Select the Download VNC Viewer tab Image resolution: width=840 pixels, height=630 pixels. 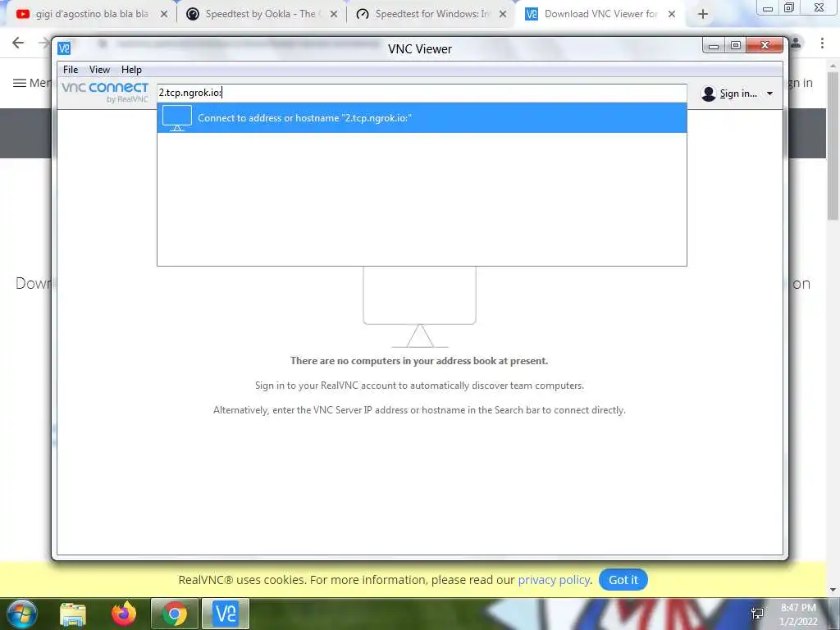coord(600,14)
